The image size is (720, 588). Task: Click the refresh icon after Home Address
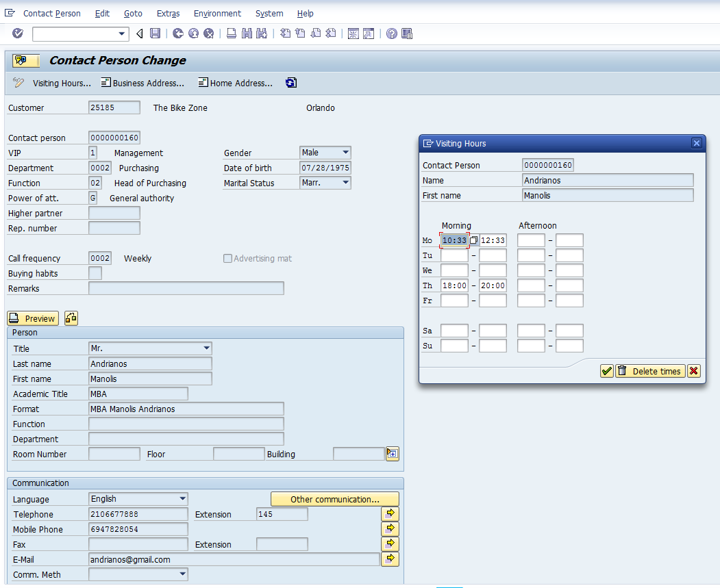(291, 83)
